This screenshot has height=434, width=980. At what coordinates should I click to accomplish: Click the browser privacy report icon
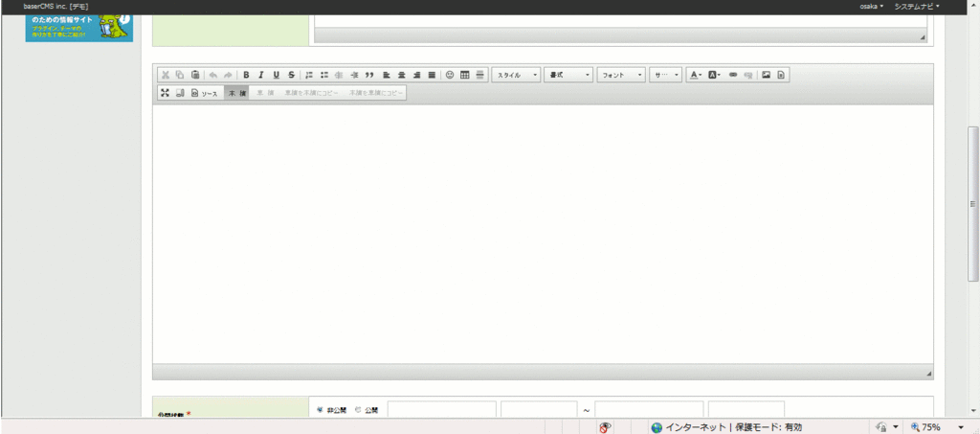click(605, 427)
